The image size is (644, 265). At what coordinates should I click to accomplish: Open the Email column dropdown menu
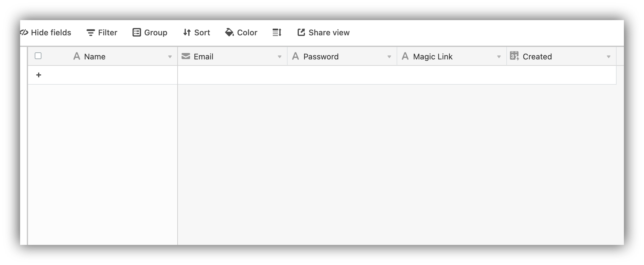280,56
